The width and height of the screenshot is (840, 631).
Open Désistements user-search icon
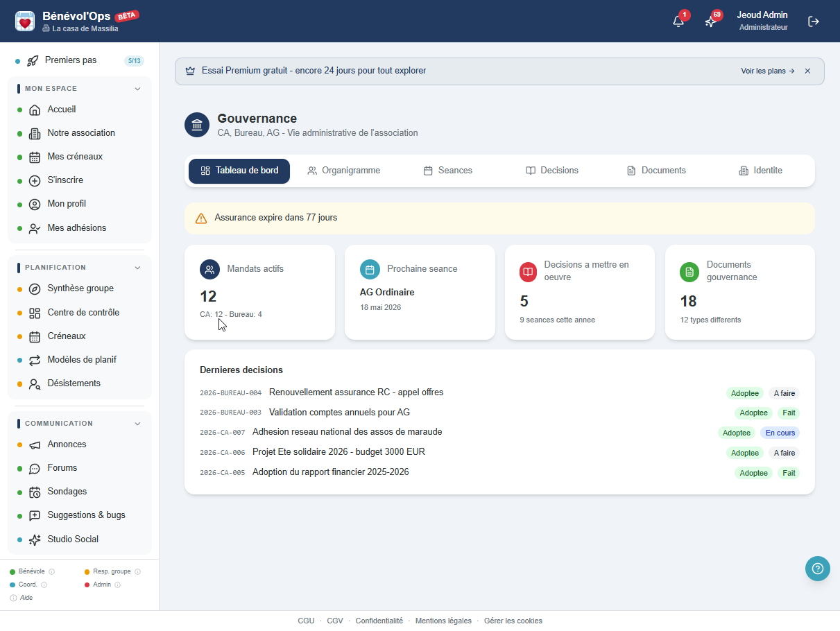click(35, 383)
